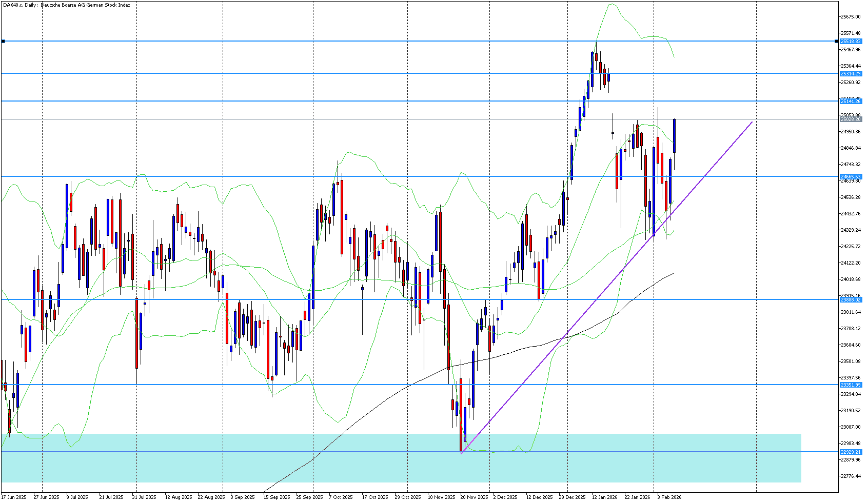Click the 24018.68 price axis label
The image size is (868, 503).
[851, 279]
